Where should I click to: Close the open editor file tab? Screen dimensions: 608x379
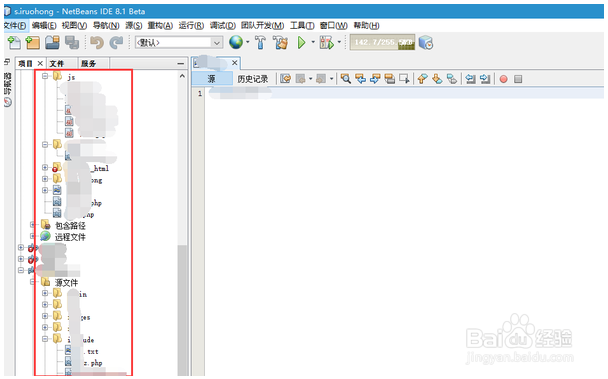tap(235, 62)
